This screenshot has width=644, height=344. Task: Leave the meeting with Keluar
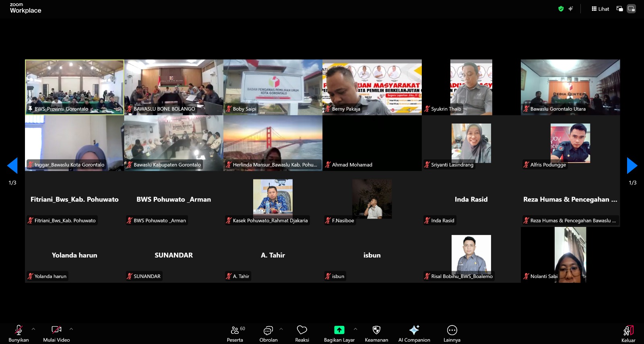628,334
